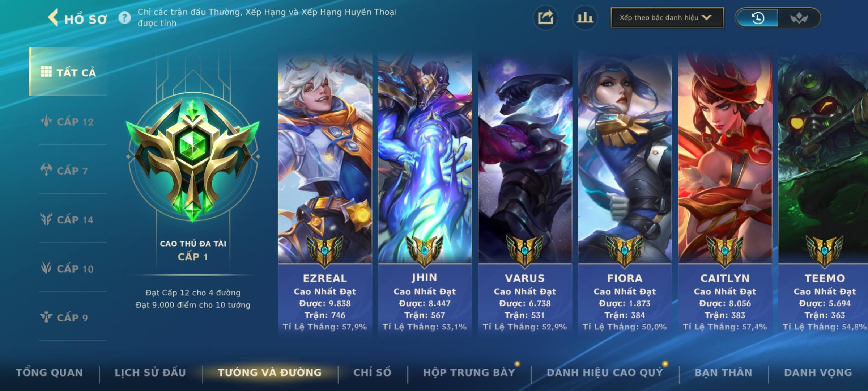Select the Cấp 10 lane filter
The image size is (868, 391).
68,268
